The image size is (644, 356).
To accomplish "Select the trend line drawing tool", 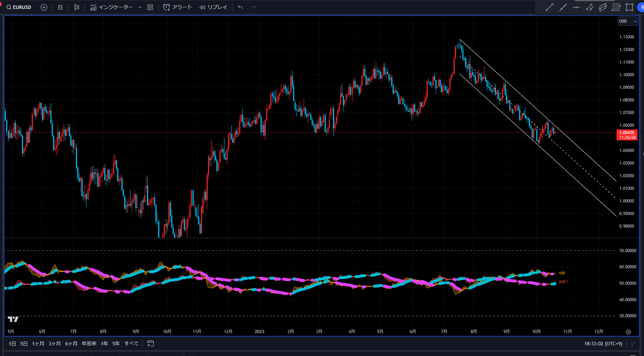I will coord(549,7).
